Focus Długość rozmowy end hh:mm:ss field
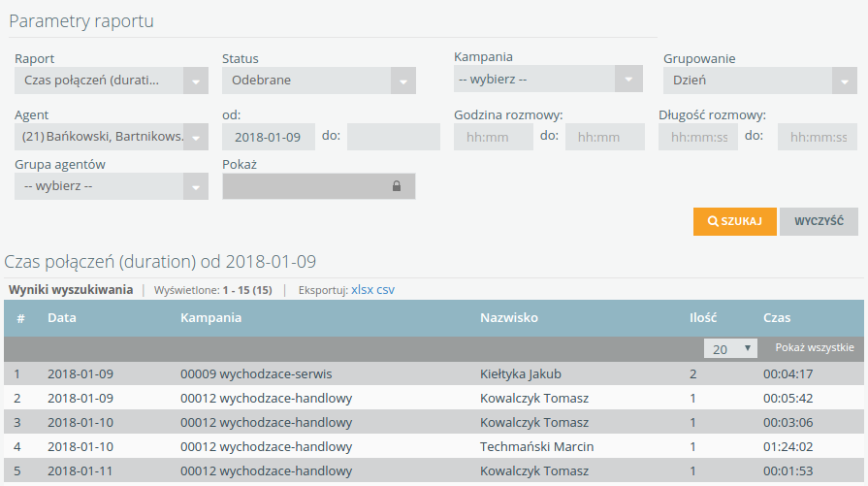 tap(818, 138)
